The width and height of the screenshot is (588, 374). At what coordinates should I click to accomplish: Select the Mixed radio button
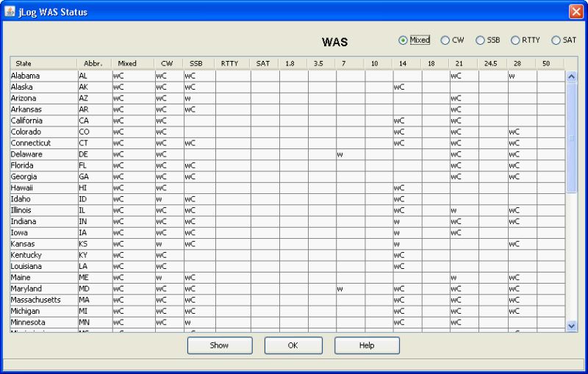click(x=403, y=40)
